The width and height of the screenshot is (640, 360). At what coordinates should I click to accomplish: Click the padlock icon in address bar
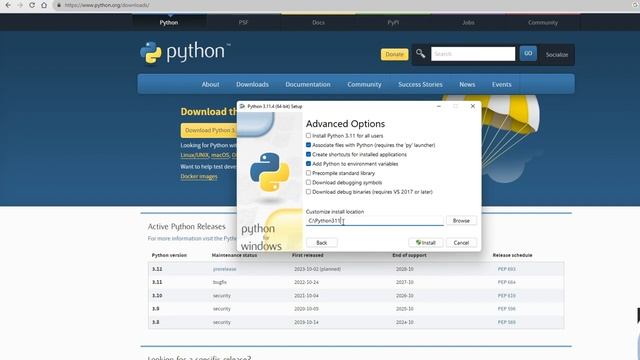point(59,5)
